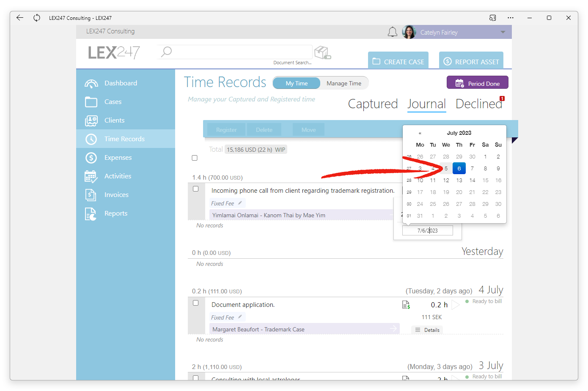Open Dashboard in the sidebar
Screen dimensions: 588x391
pos(126,83)
